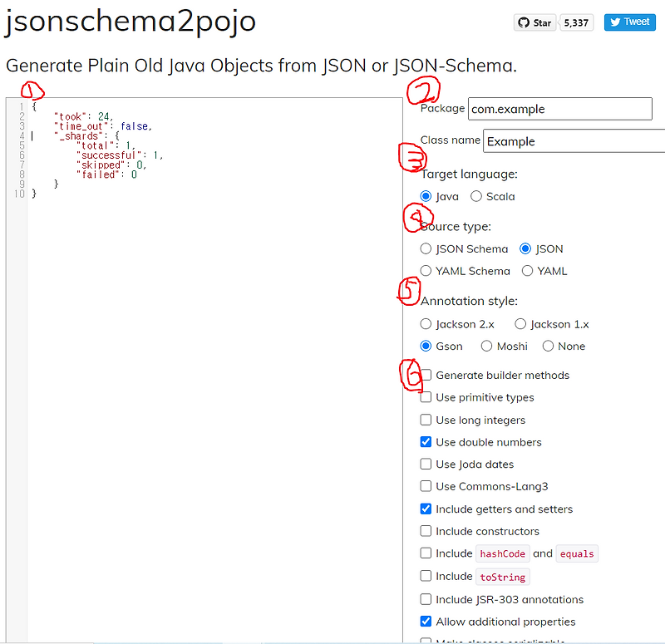Select None annotation style

pyautogui.click(x=546, y=346)
